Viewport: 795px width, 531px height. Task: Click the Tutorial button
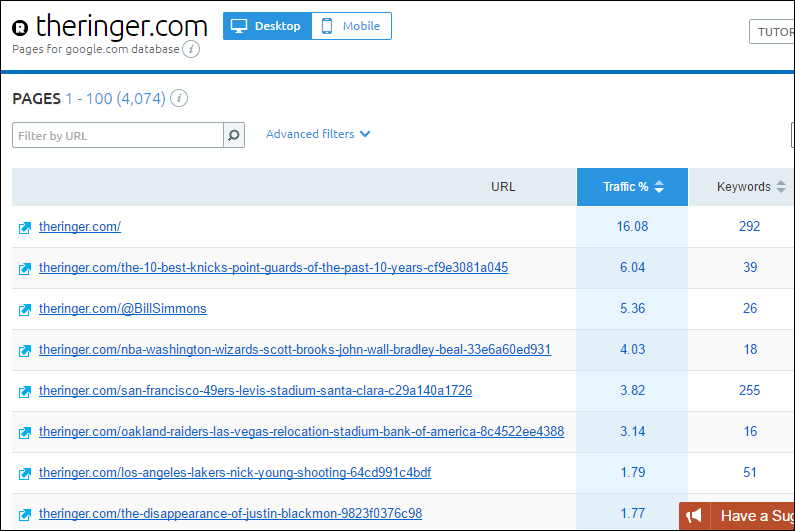tap(772, 32)
